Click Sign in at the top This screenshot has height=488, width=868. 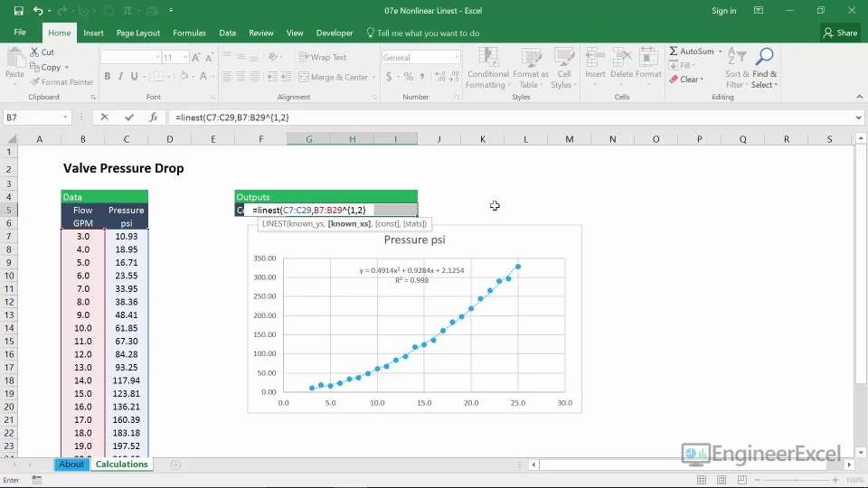pos(723,11)
